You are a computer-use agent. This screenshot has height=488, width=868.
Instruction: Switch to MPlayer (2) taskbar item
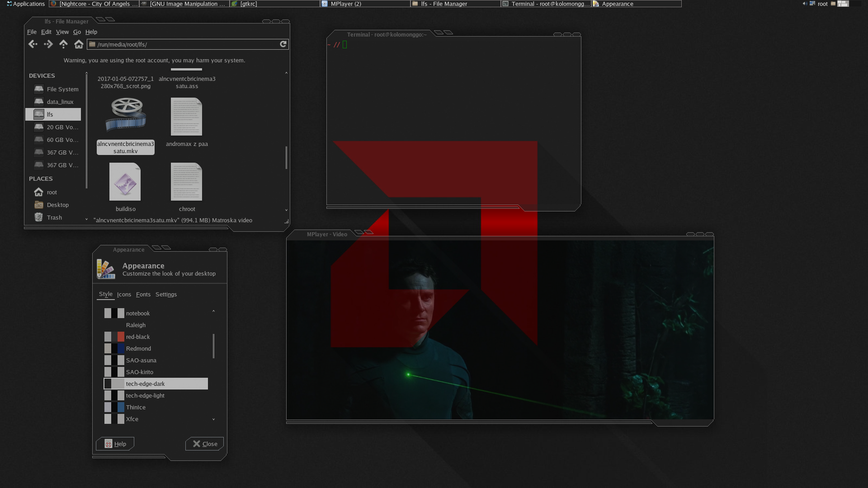tap(365, 4)
